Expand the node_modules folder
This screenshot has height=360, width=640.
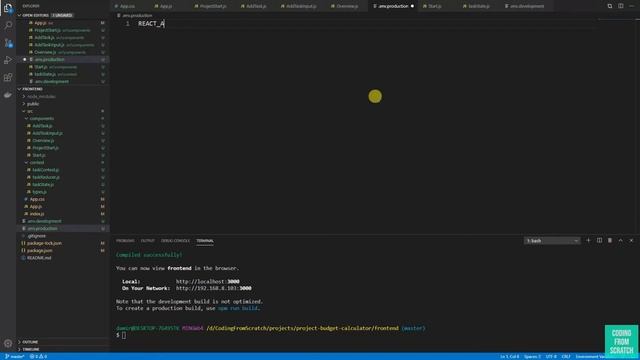click(x=24, y=96)
